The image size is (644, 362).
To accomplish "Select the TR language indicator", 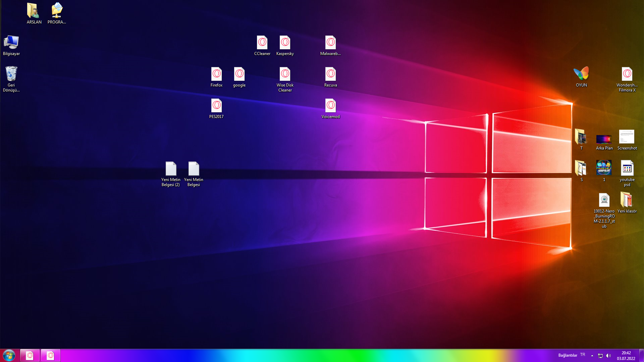I will point(583,355).
